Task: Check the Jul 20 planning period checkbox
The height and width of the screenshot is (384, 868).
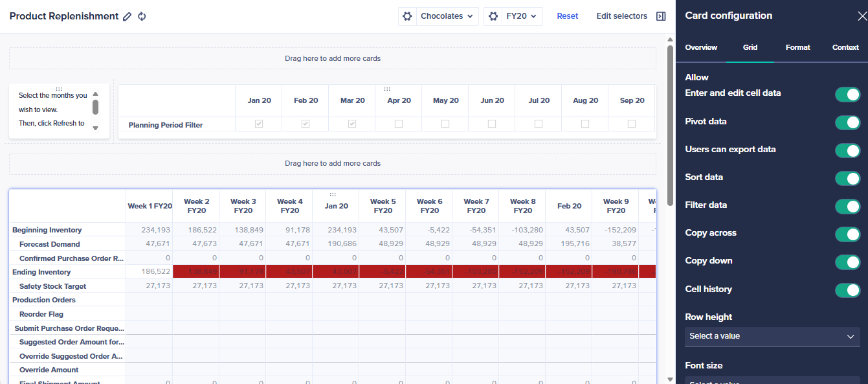Action: (x=539, y=124)
